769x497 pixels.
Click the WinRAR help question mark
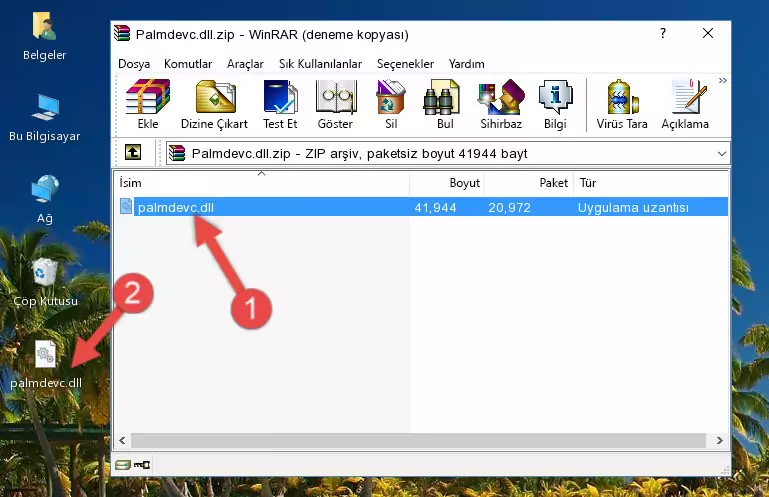tap(663, 33)
